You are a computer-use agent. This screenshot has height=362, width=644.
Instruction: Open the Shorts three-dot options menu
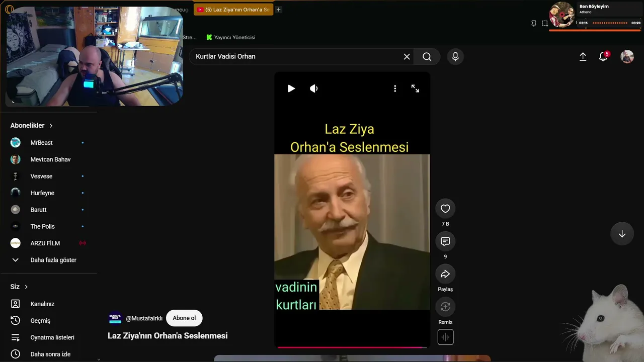(395, 88)
